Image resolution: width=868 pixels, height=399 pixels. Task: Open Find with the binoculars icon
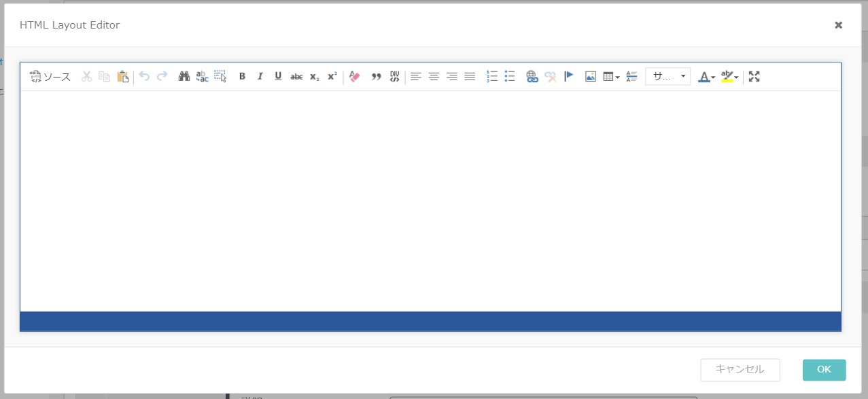[x=184, y=77]
